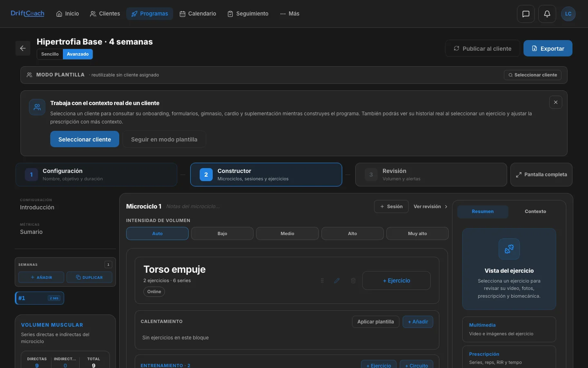The height and width of the screenshot is (368, 588).
Task: Switch to Avanzado mode
Action: point(78,54)
